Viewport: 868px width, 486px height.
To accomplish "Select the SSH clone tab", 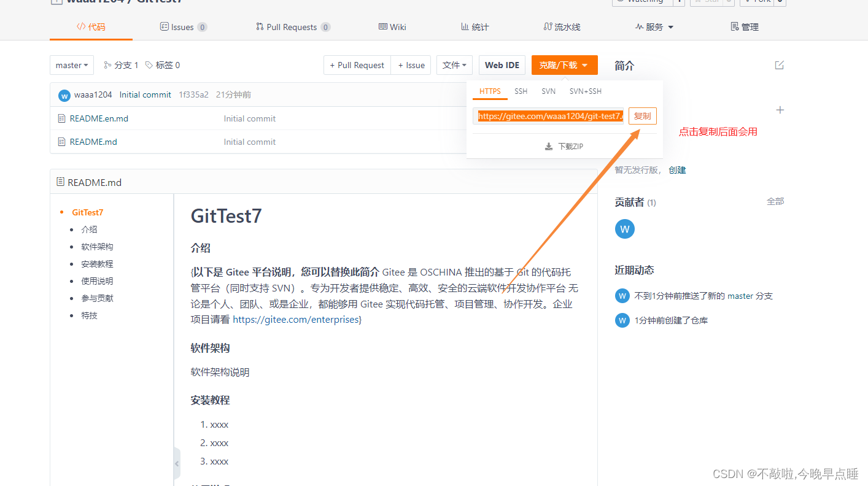I will (x=521, y=91).
